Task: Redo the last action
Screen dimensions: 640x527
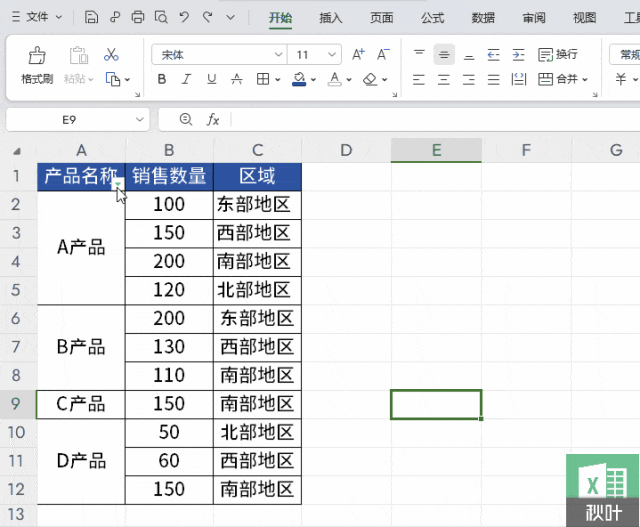Action: [208, 17]
